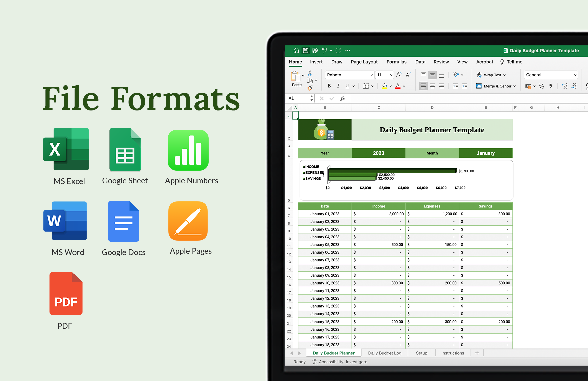Image resolution: width=588 pixels, height=381 pixels.
Task: Click the Merge & Center button
Action: (494, 86)
